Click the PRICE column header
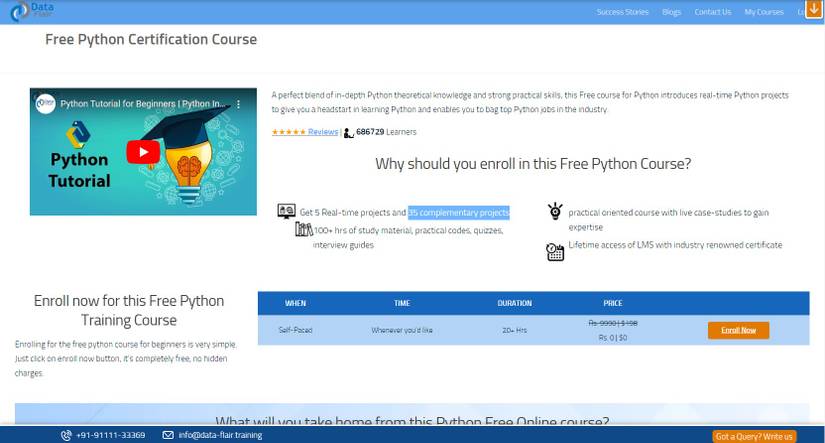Viewport: 825px width, 443px height. 612,303
